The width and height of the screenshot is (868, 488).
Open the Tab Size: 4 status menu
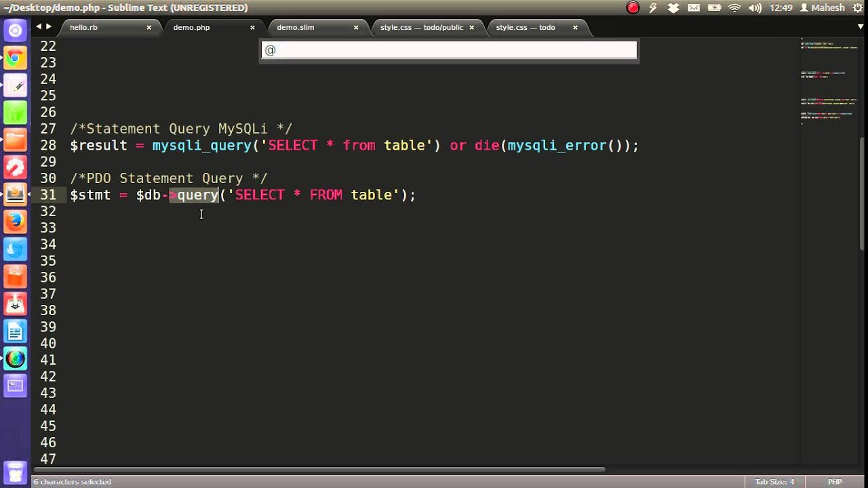tap(774, 482)
